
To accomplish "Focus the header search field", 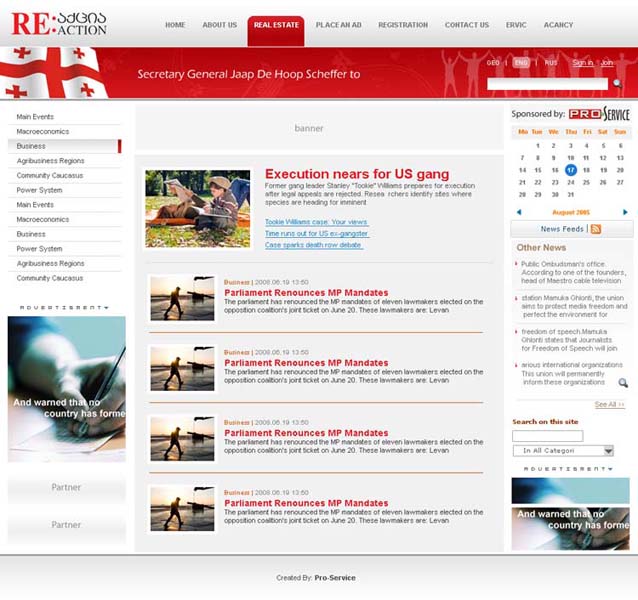I will click(547, 84).
